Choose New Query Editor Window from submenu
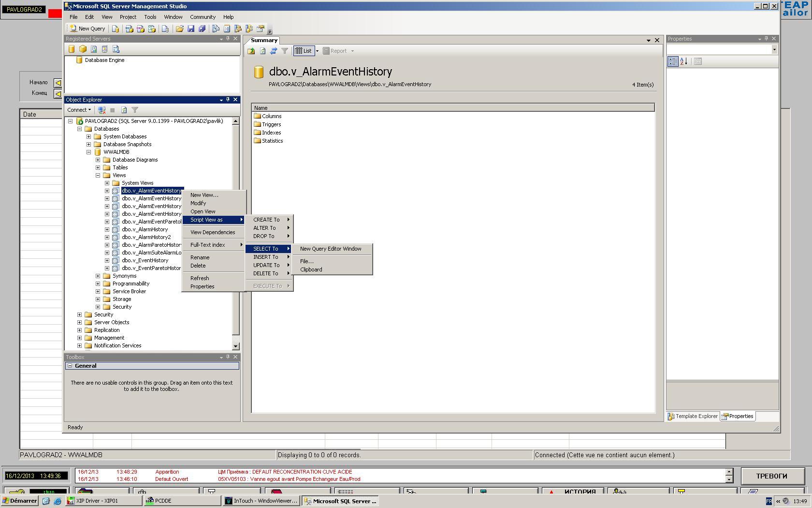The width and height of the screenshot is (812, 508). [331, 249]
